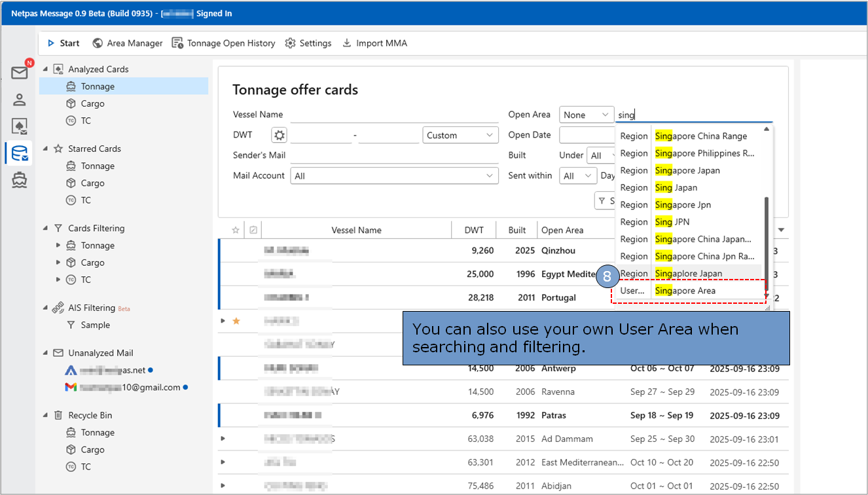Open Area Manager from toolbar
868x495 pixels.
[x=127, y=43]
